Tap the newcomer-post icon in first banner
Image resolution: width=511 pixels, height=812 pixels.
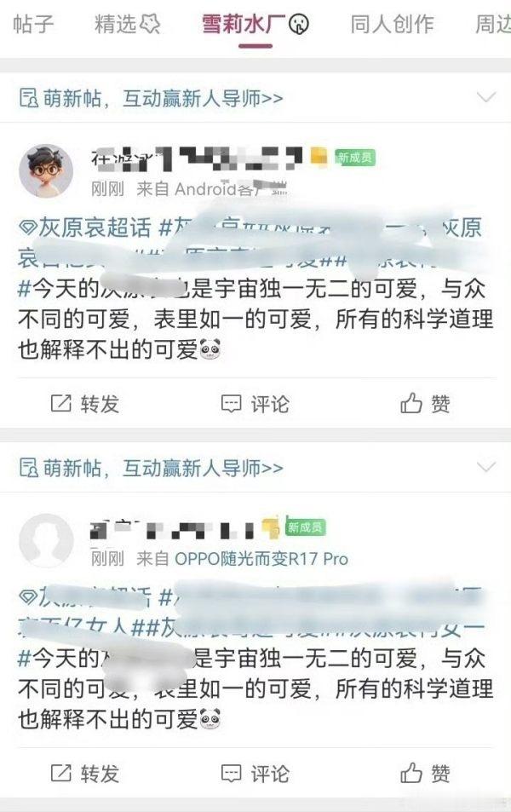28,98
